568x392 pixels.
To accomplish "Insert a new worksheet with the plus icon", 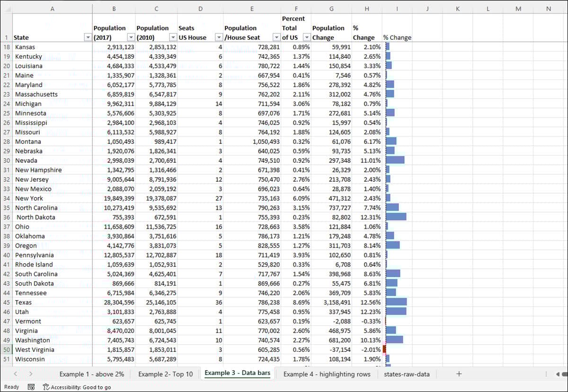I will 458,374.
